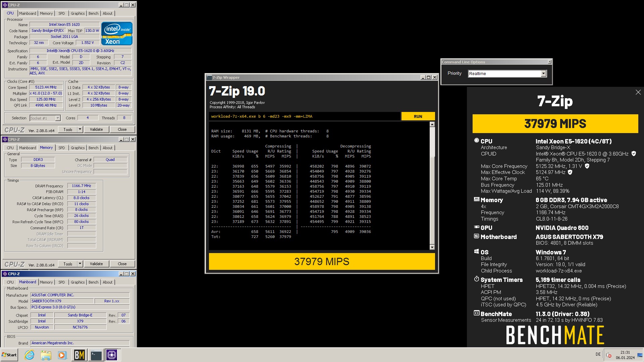Click the SABERTOOTH X79 model field

(x=62, y=301)
